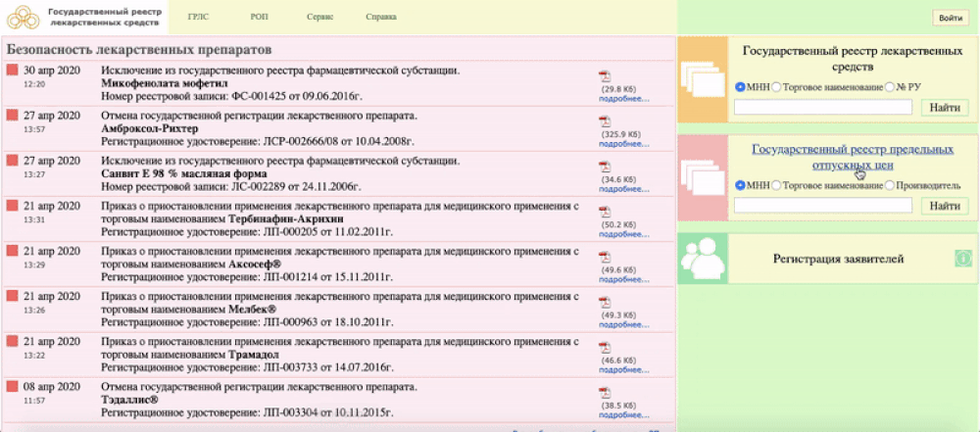Open the State Register logo home link
This screenshot has height=432, width=980.
(x=83, y=17)
